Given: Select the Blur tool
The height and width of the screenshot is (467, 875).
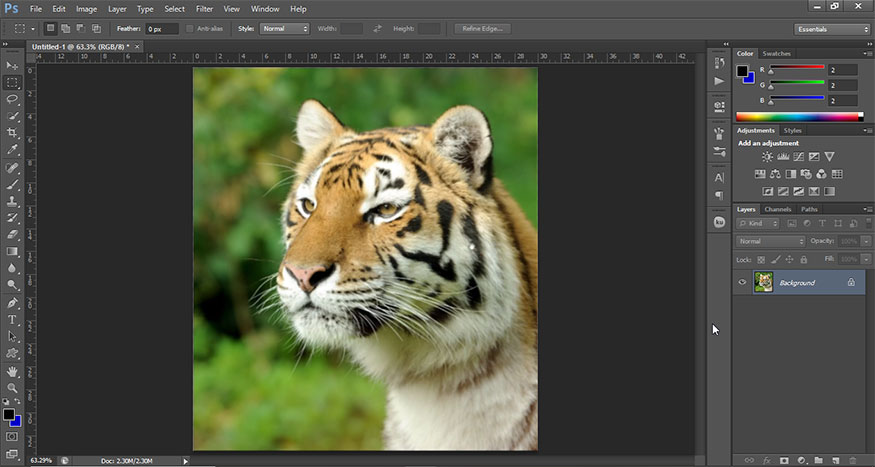Looking at the screenshot, I should pos(12,268).
